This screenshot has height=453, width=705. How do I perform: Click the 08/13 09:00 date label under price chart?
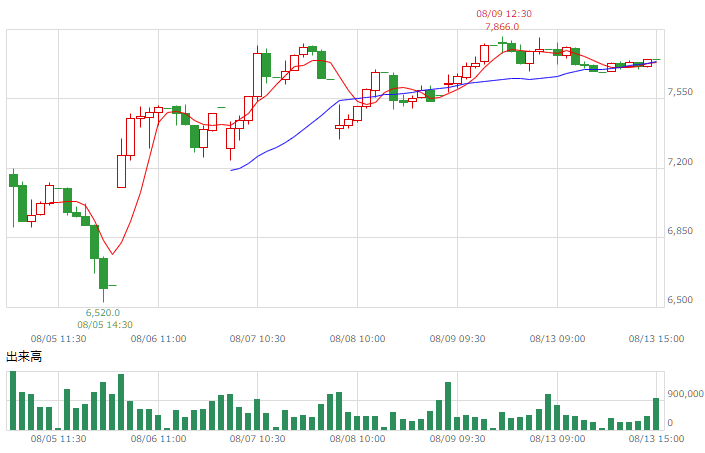point(557,338)
